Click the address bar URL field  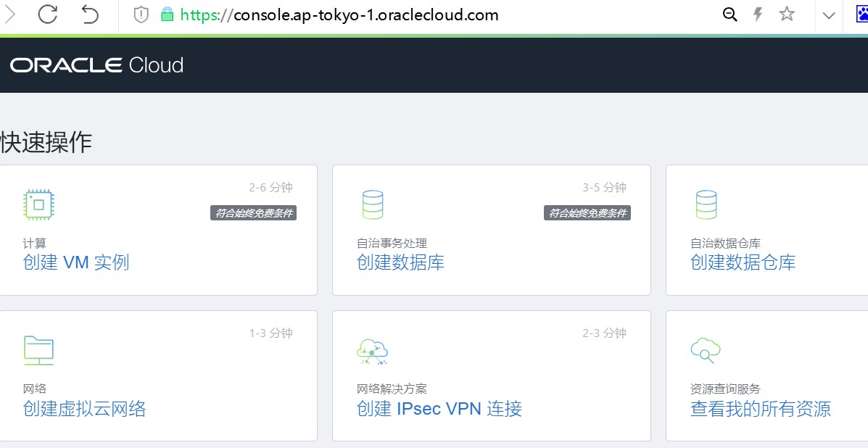[x=339, y=15]
